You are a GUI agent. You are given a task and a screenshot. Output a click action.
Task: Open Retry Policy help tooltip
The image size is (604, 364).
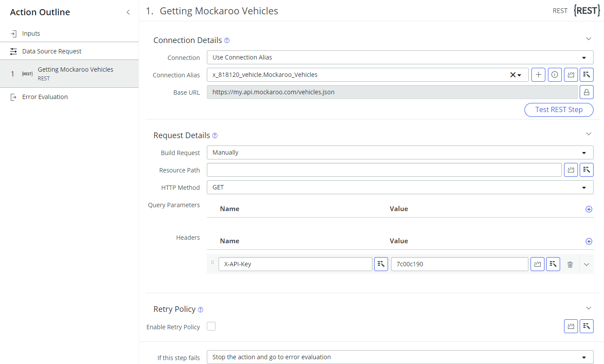(x=200, y=309)
